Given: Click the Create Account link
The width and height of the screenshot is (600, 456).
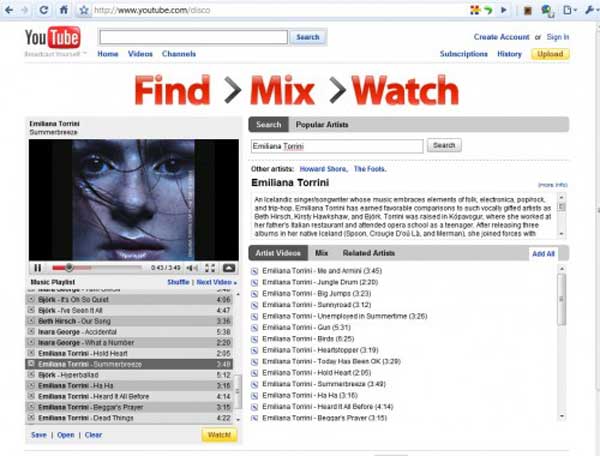Looking at the screenshot, I should click(501, 37).
